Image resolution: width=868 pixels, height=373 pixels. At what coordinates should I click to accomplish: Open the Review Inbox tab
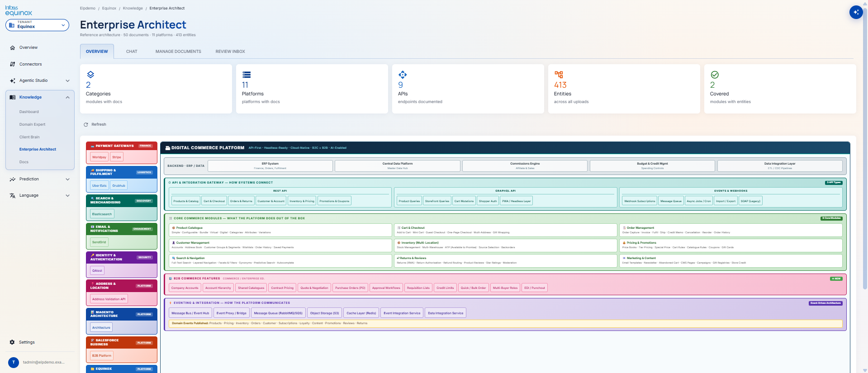coord(230,52)
